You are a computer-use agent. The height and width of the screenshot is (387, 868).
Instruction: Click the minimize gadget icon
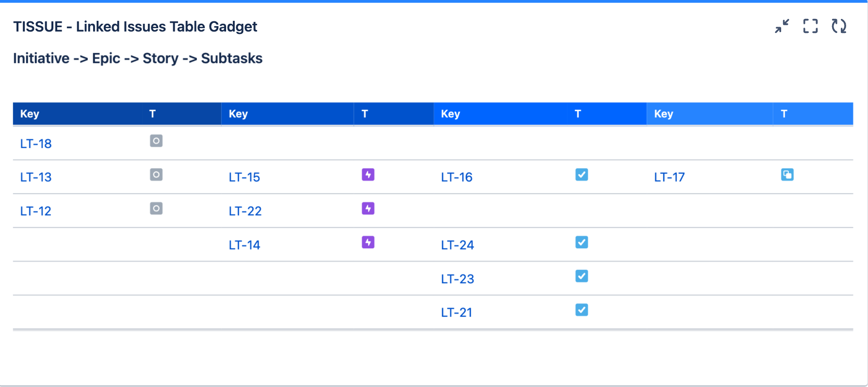pyautogui.click(x=782, y=26)
